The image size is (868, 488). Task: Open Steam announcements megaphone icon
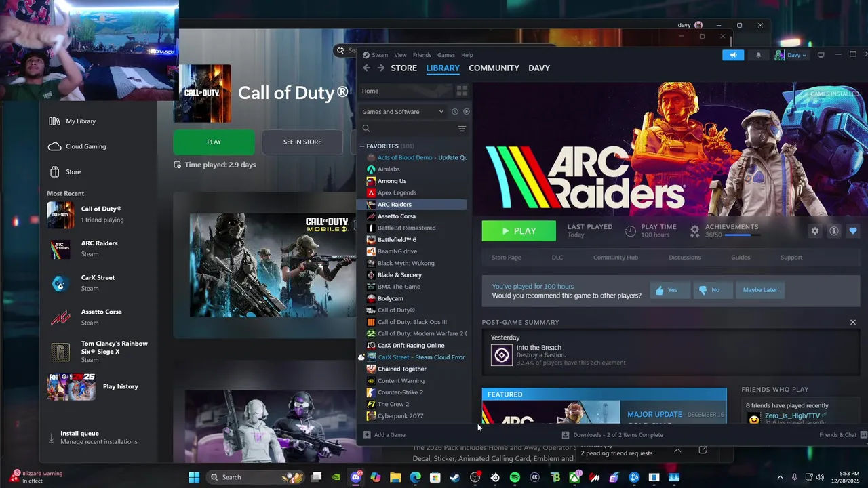(x=733, y=55)
